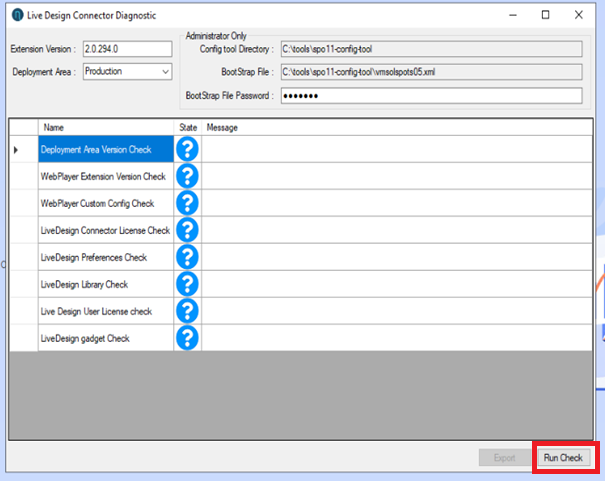Click the Run Check button
The image size is (605, 481).
pyautogui.click(x=563, y=457)
